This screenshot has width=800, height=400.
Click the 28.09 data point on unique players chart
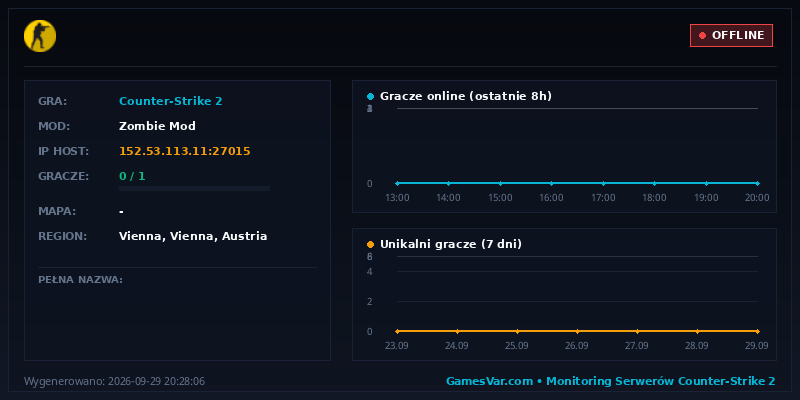(697, 331)
